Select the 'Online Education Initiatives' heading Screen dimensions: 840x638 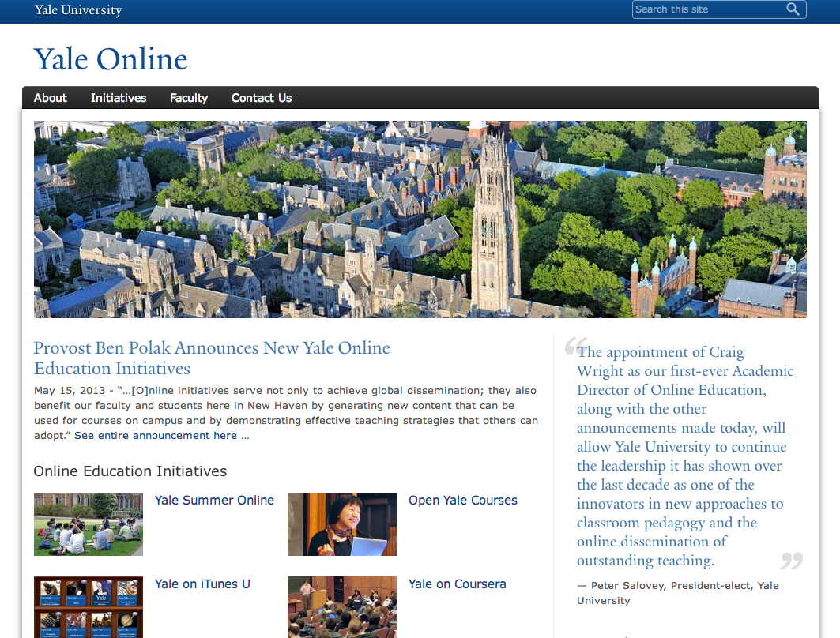pos(130,471)
